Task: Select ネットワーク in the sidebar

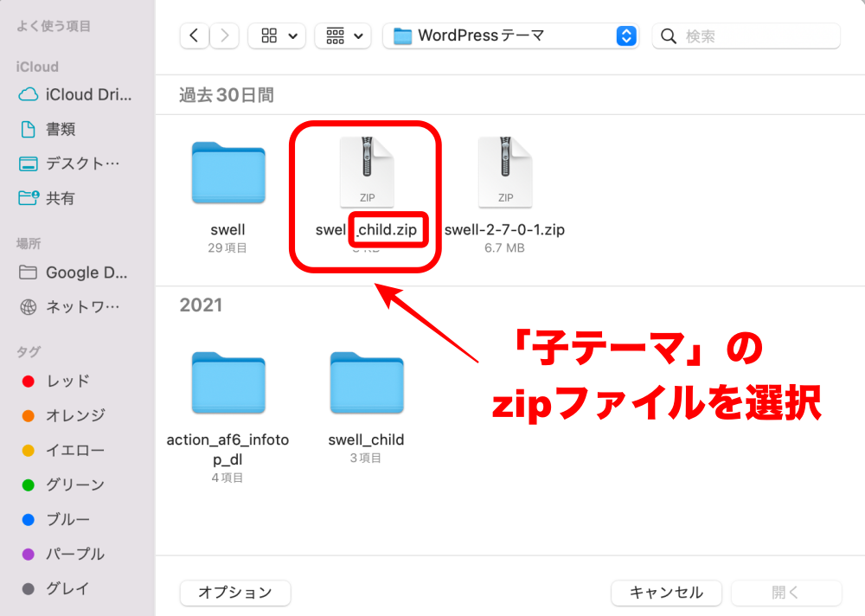Action: point(69,306)
